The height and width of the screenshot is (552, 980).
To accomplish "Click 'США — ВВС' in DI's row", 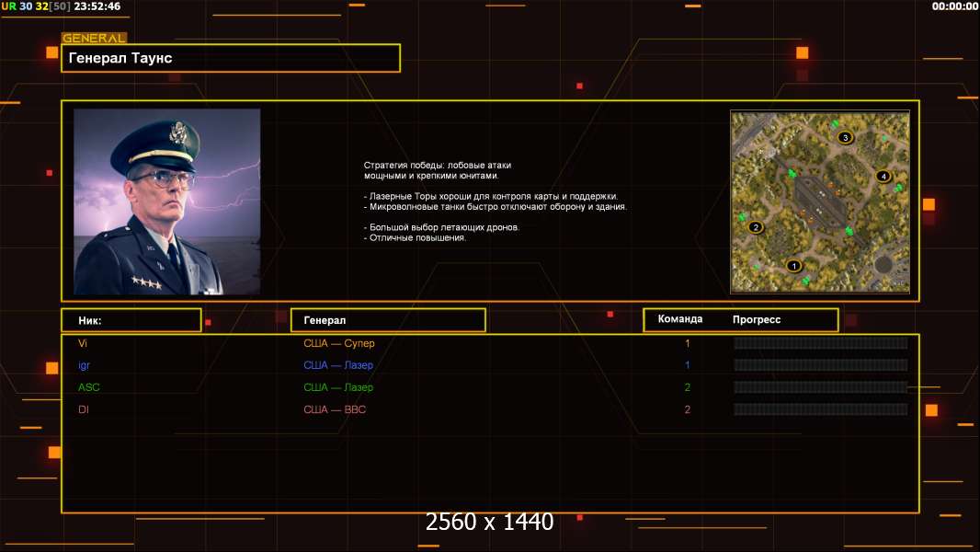I will coord(335,409).
